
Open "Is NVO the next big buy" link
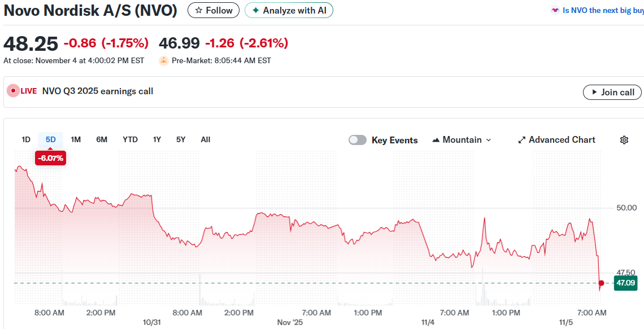[x=603, y=11]
